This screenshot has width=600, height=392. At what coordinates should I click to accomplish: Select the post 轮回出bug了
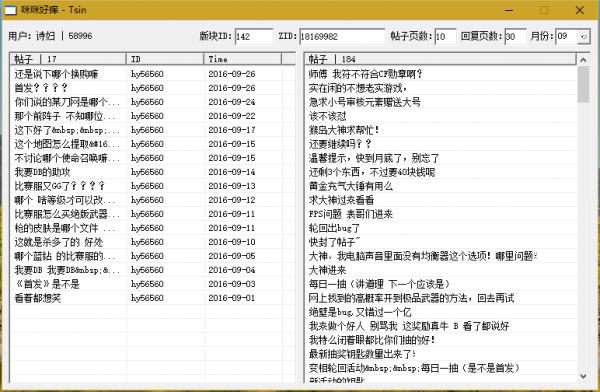pos(334,228)
